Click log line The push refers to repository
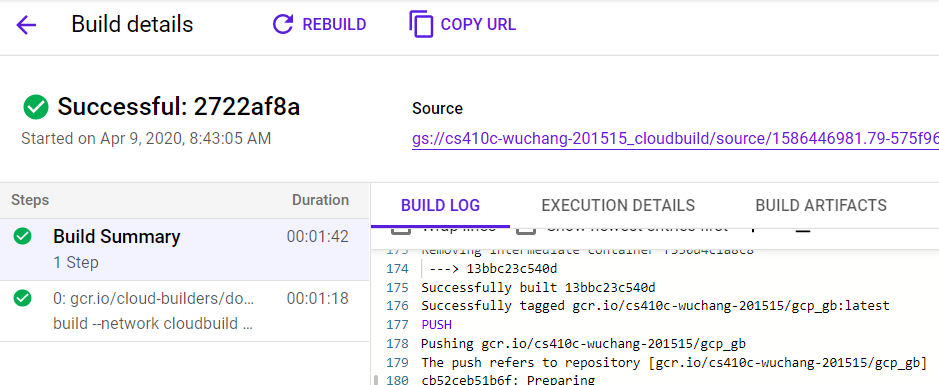 pos(674,363)
